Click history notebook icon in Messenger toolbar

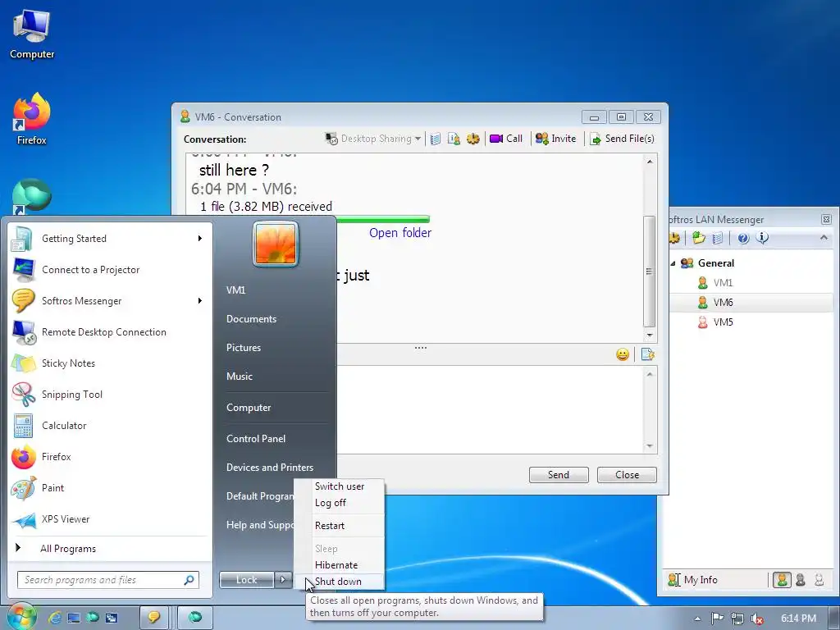(718, 238)
